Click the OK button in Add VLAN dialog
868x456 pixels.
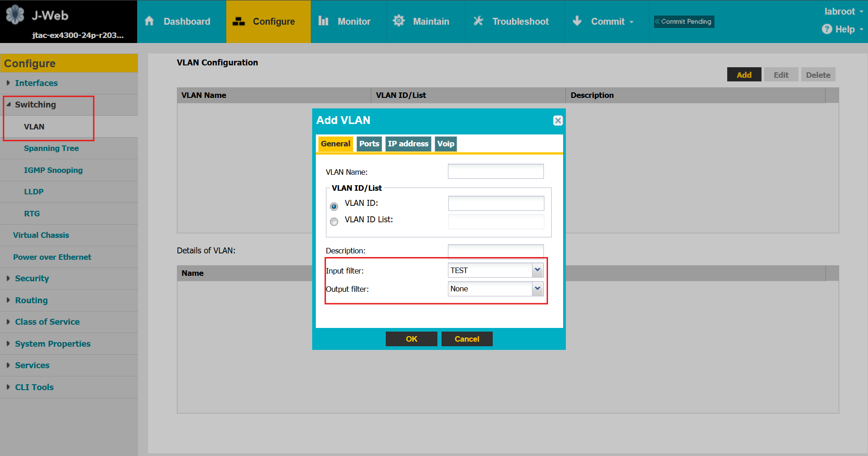[411, 338]
